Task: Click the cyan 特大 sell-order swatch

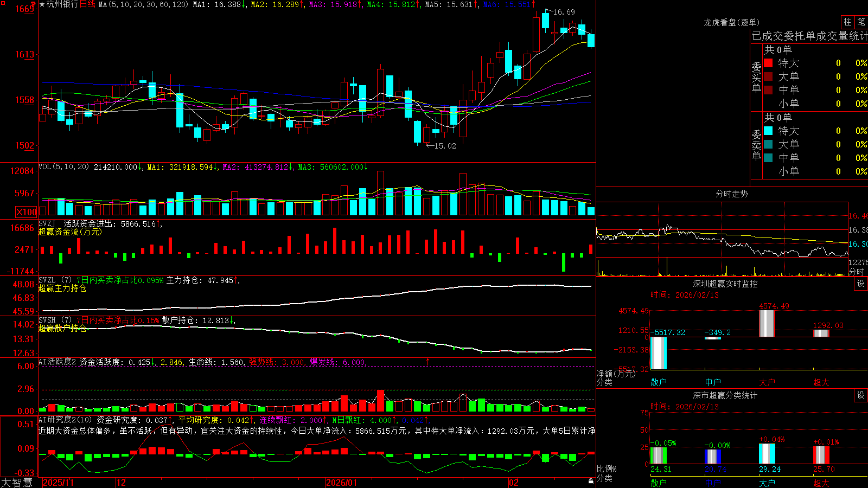Action: (x=768, y=131)
